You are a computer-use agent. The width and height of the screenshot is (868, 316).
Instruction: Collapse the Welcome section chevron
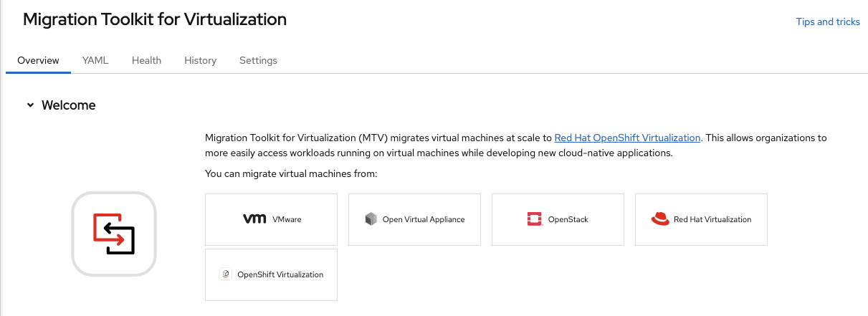point(30,105)
